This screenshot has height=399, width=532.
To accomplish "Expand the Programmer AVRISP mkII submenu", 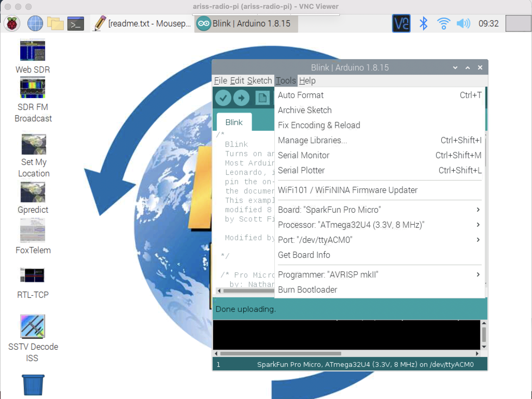I will (380, 275).
